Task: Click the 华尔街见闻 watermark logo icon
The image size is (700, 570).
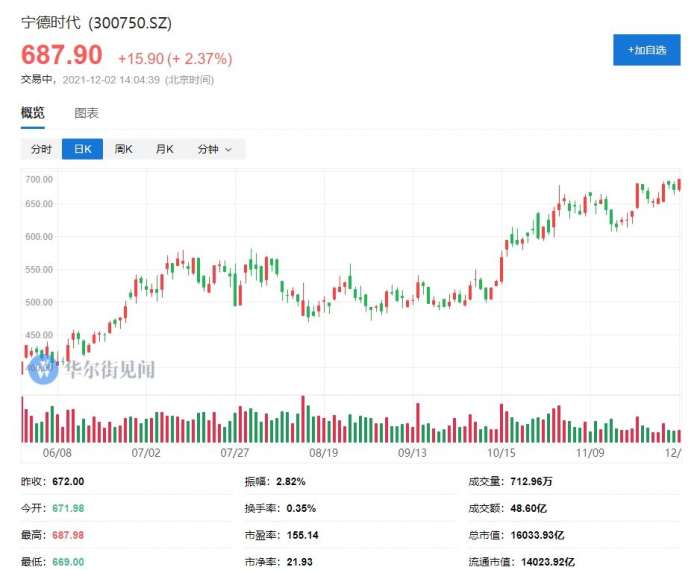Action: (x=43, y=369)
